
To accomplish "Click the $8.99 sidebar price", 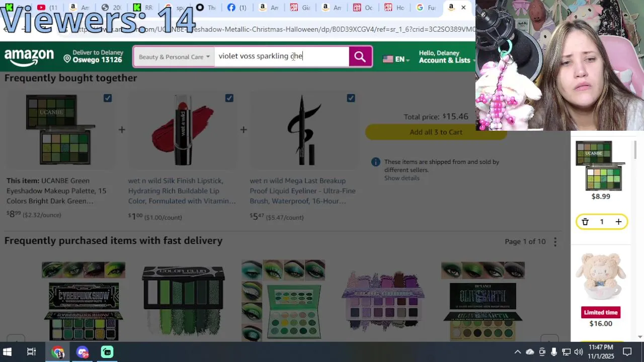I will click(601, 197).
